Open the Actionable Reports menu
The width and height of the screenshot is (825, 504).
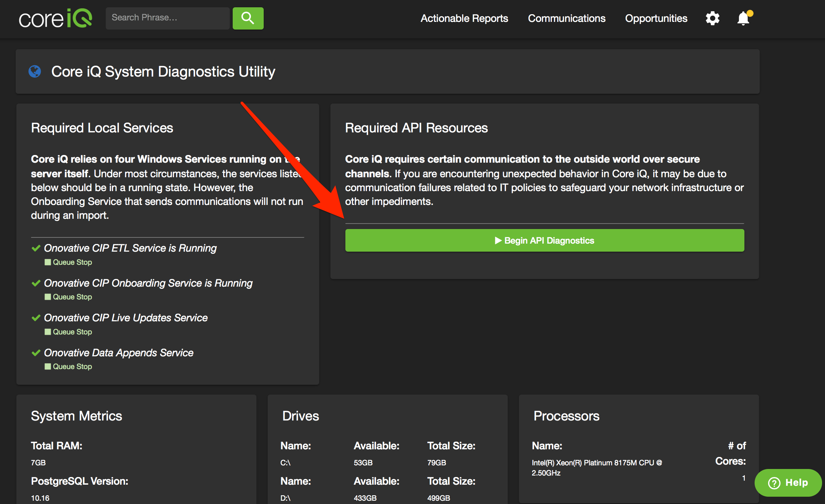[x=464, y=18]
